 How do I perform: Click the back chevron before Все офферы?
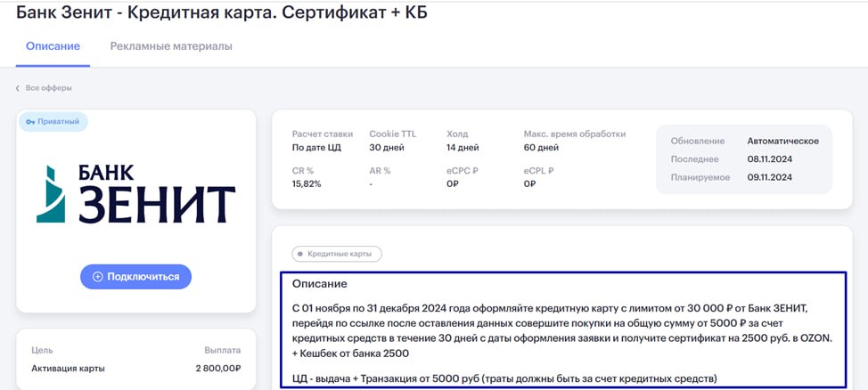(x=18, y=88)
